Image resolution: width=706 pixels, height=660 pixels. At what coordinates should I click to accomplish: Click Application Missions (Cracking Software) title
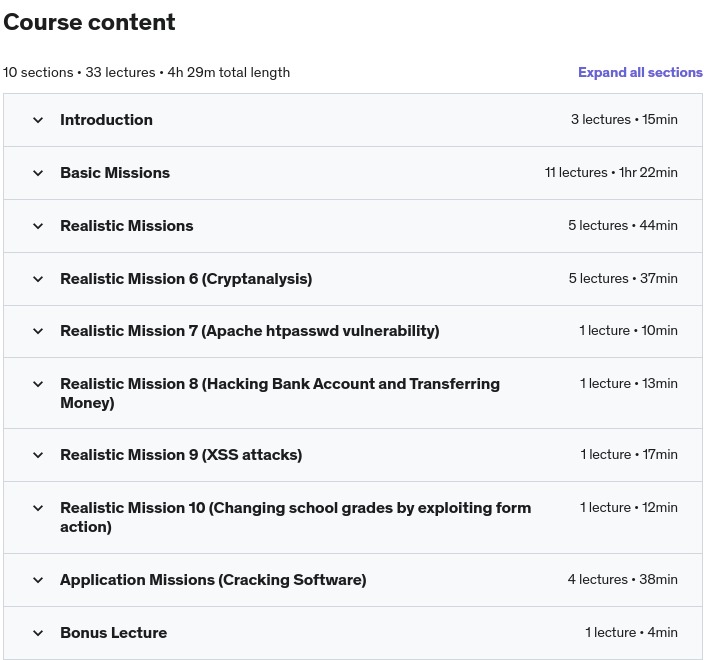(x=213, y=580)
